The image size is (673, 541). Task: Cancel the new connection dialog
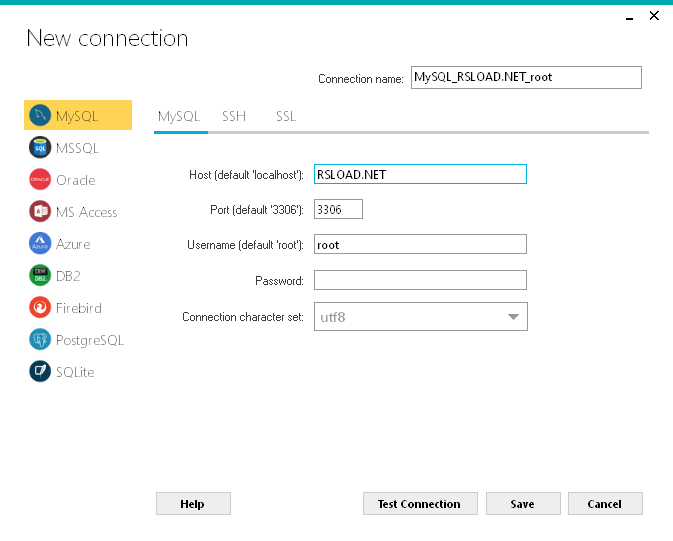[605, 504]
